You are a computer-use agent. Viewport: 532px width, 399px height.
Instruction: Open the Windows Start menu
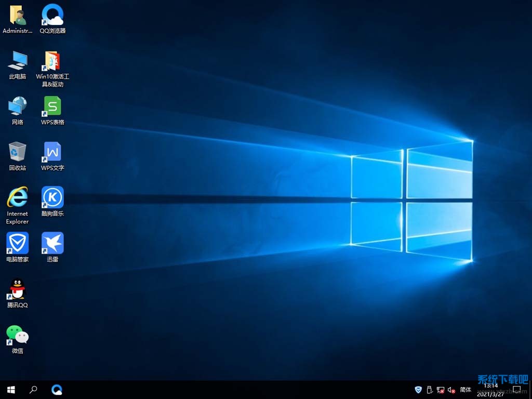point(11,390)
